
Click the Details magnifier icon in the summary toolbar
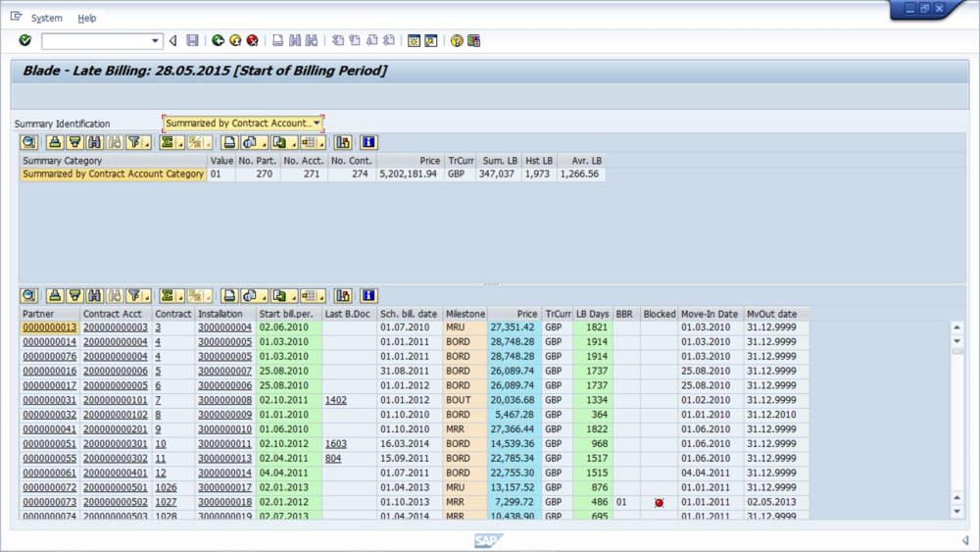coord(28,143)
